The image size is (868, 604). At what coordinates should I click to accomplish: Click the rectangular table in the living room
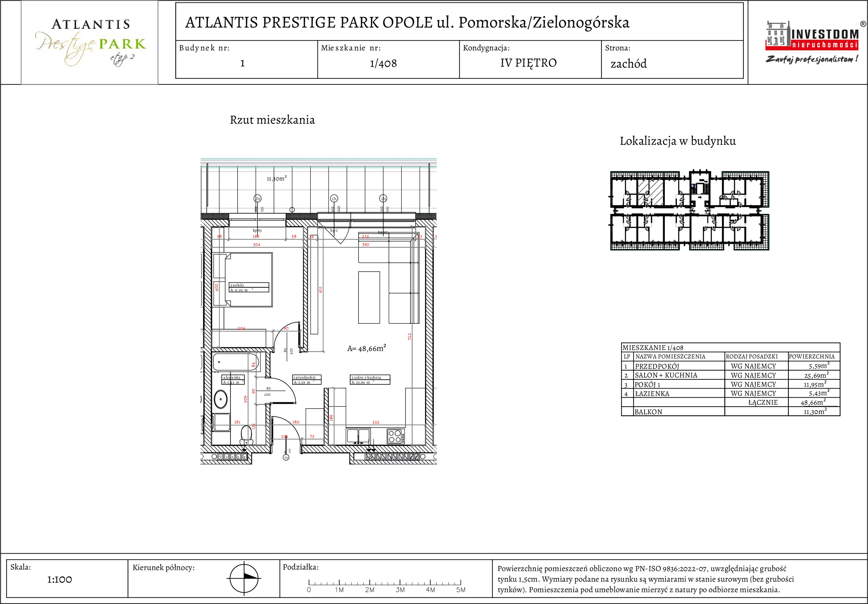369,297
